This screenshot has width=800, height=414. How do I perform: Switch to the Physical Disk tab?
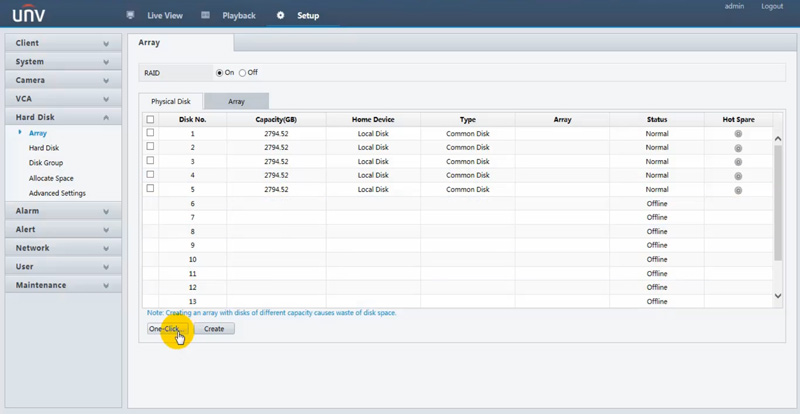(170, 102)
